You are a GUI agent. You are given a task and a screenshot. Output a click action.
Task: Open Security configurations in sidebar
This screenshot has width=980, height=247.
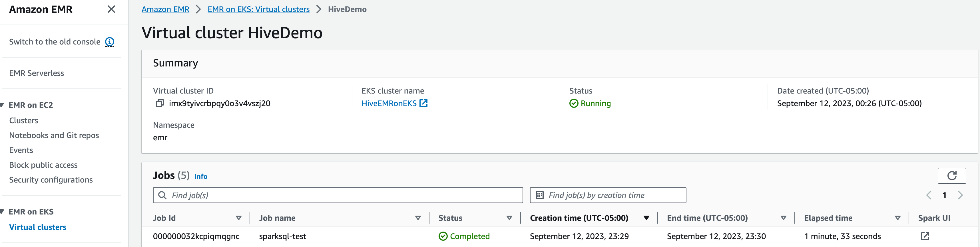pos(51,180)
